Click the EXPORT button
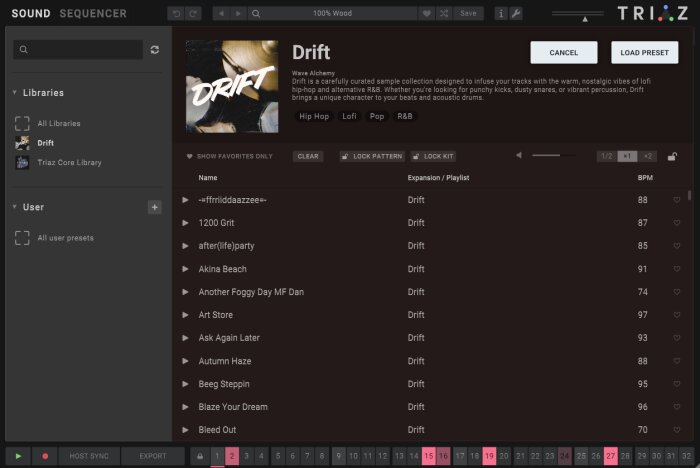700x468 pixels. 153,456
